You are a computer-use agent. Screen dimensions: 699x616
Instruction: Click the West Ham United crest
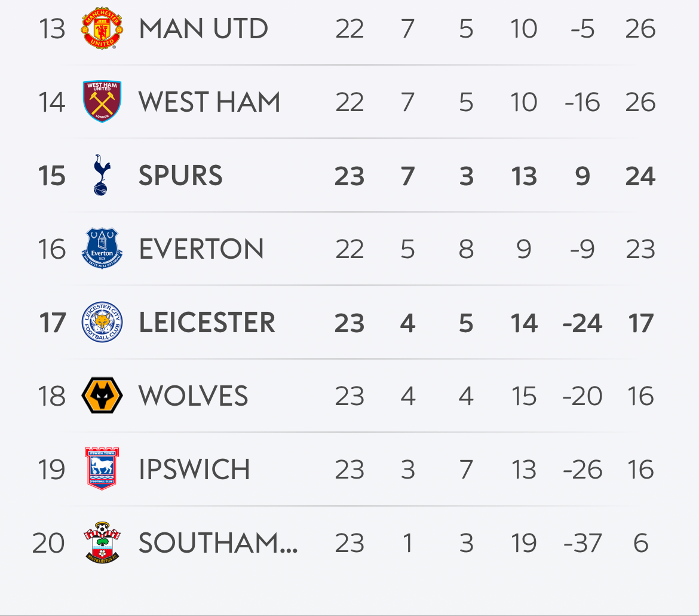[102, 102]
